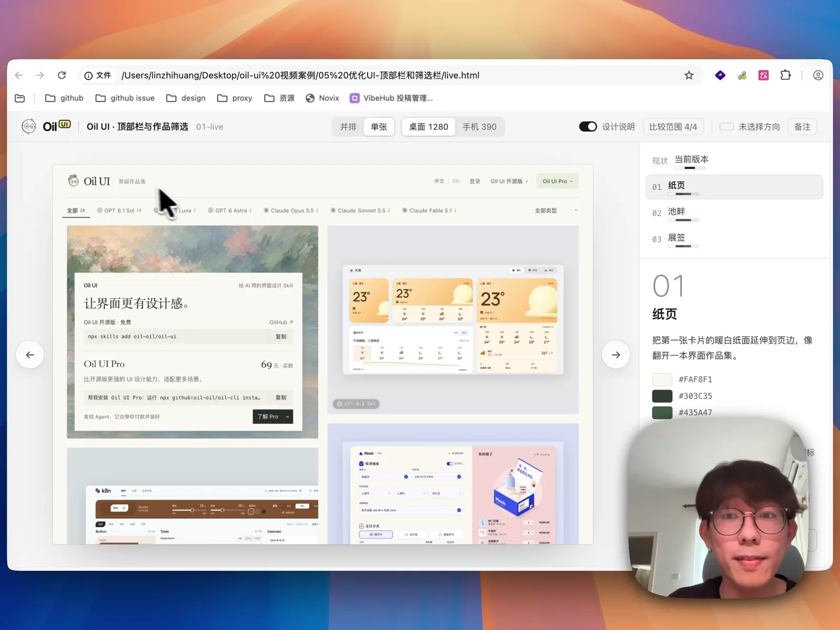Viewport: 840px width, 630px height.
Task: Filter by GPT 6.1 Sol tab
Action: [119, 211]
